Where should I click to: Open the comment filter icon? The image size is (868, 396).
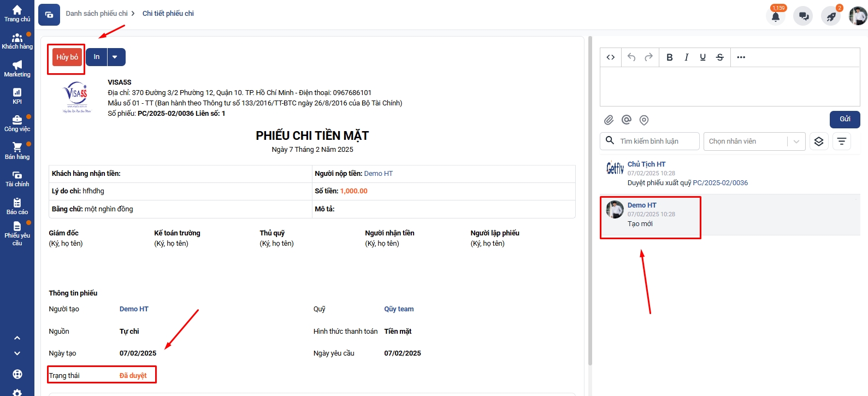pyautogui.click(x=842, y=141)
